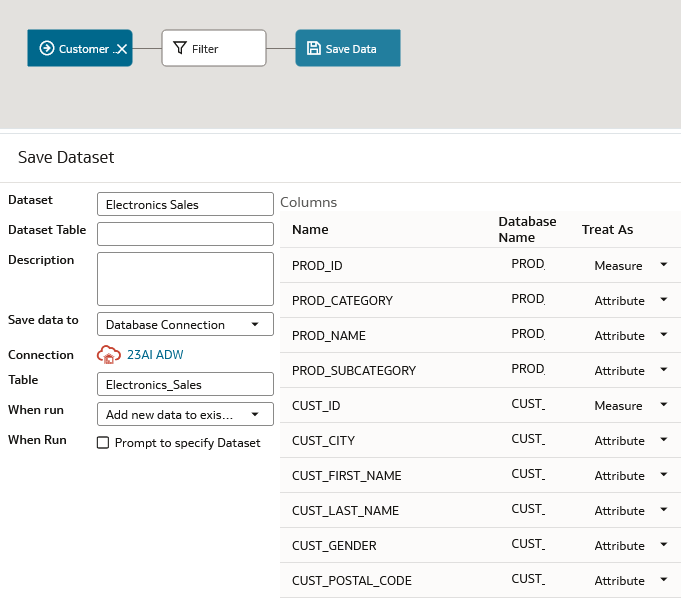
Task: Open the 23AI ADW connection link
Action: point(155,354)
